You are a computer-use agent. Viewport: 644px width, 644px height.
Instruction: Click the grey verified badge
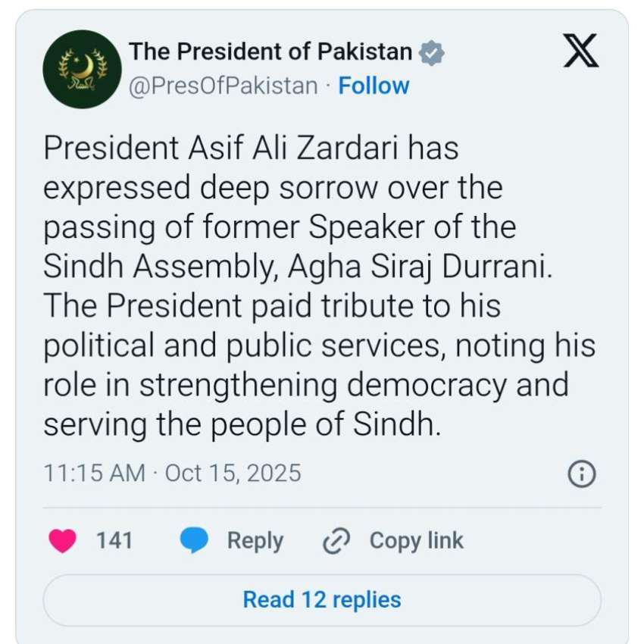point(432,53)
